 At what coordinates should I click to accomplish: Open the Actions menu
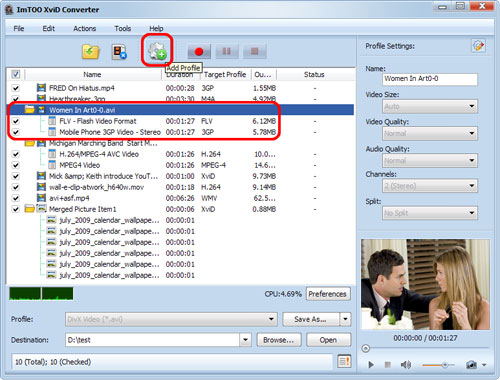click(x=85, y=28)
